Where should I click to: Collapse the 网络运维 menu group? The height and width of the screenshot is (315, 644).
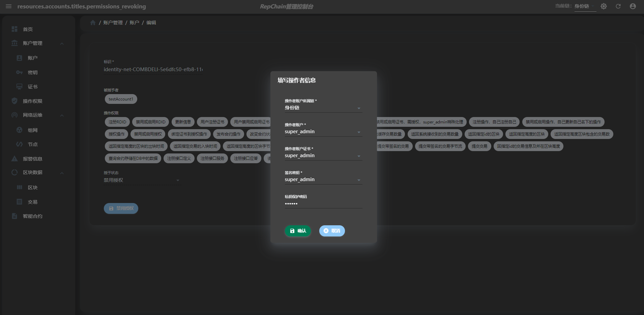[x=62, y=115]
